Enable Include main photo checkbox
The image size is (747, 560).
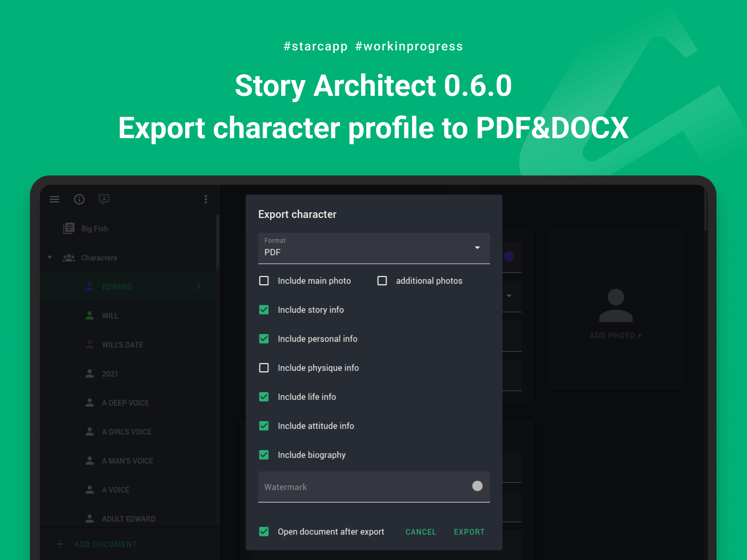264,281
